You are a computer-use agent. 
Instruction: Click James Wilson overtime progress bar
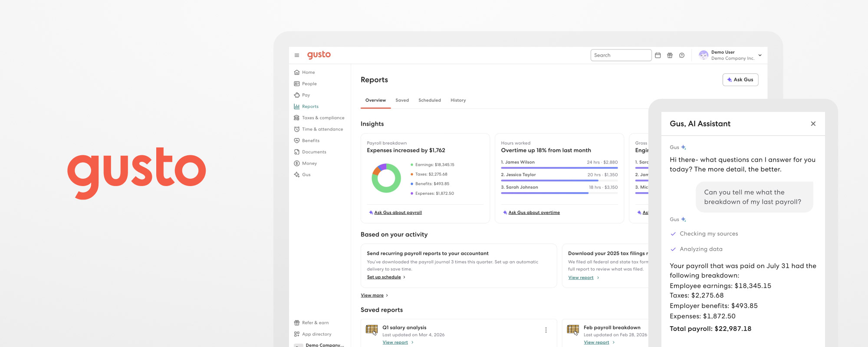tap(559, 168)
